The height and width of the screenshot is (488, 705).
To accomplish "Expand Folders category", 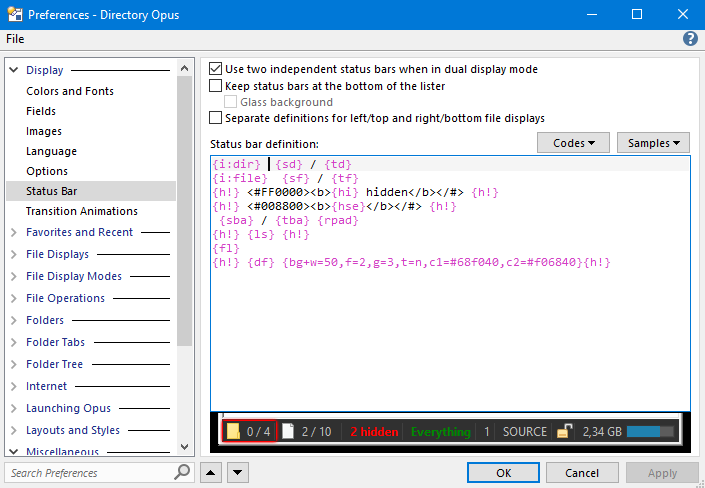I will 14,320.
